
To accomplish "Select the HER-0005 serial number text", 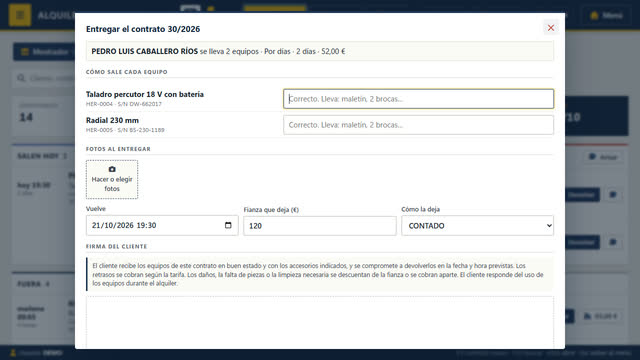I will [x=125, y=130].
